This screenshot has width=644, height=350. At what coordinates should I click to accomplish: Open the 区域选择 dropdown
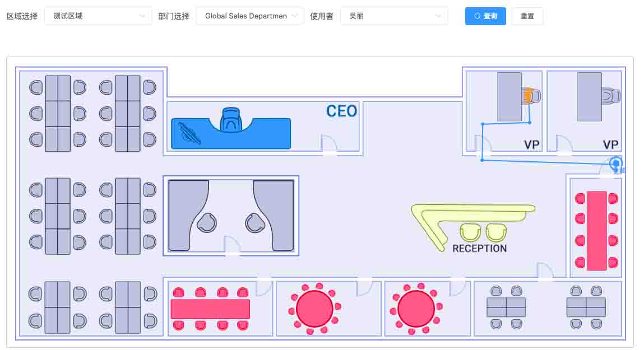98,16
